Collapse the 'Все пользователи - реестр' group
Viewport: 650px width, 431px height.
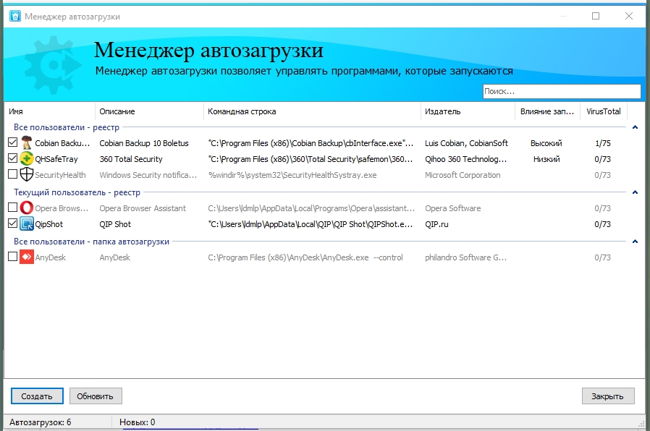click(635, 127)
